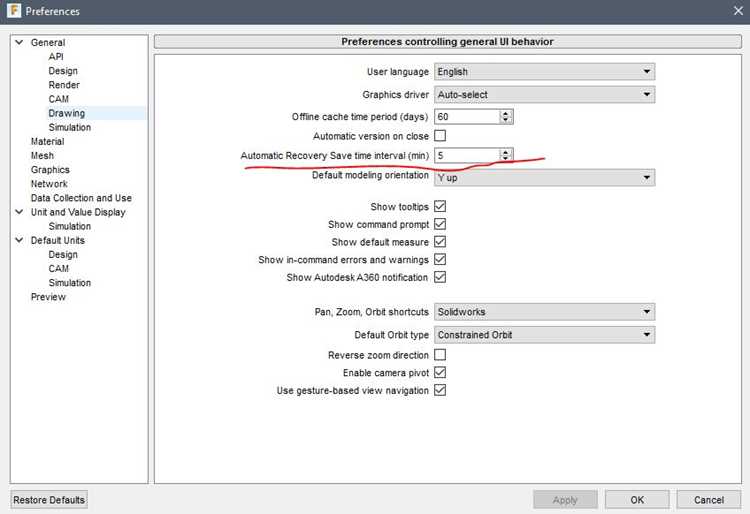Open Data Collection and Use

pos(81,198)
